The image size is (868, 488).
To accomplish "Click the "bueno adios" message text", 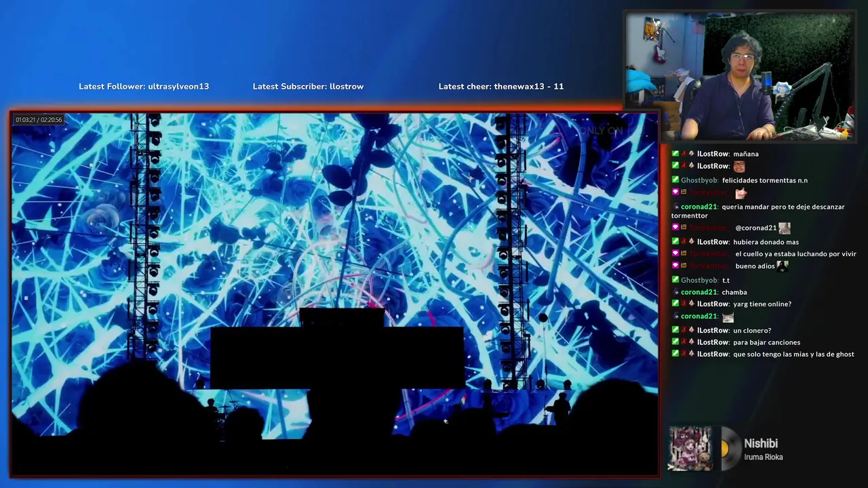I will [755, 266].
